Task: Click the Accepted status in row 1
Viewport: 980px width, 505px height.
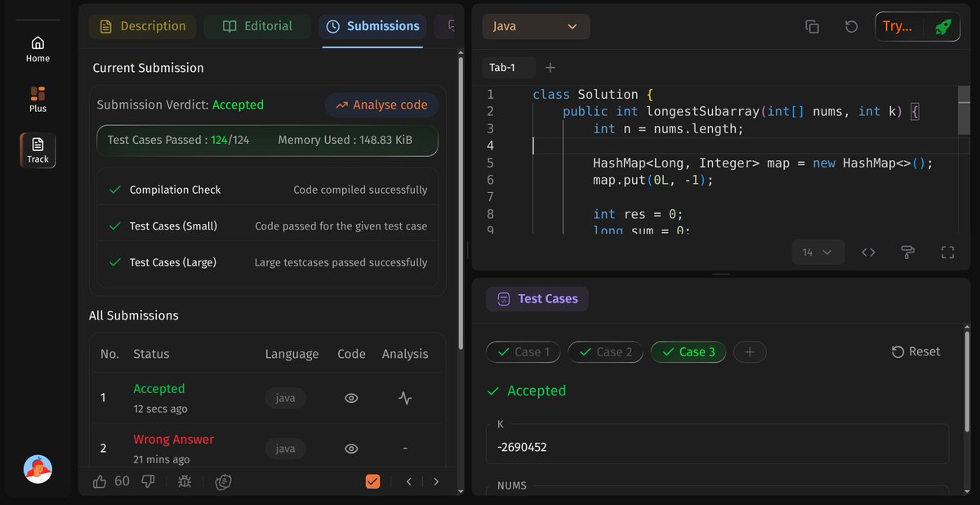Action: 159,389
